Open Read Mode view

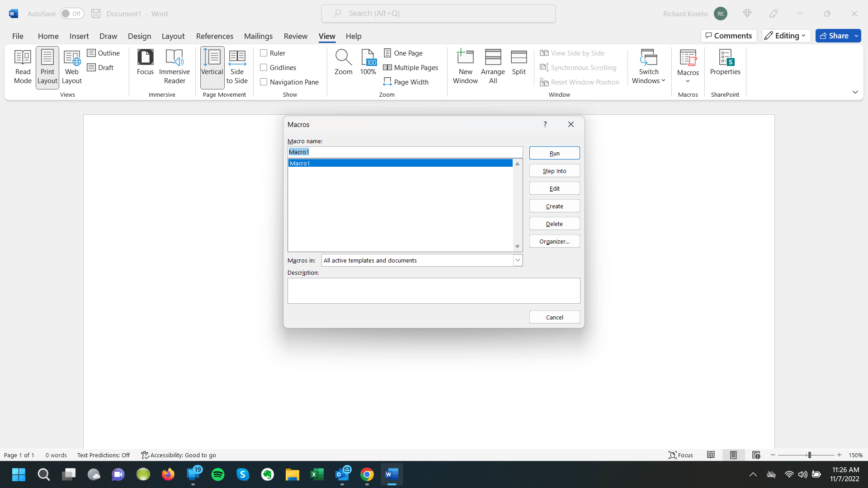coord(23,67)
